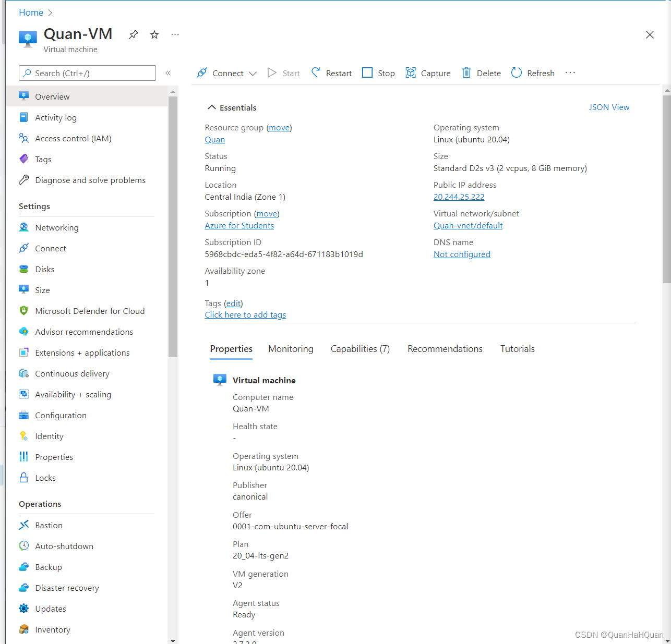671x644 pixels.
Task: Click the Advisor recommendations cloud icon
Action: tap(23, 332)
